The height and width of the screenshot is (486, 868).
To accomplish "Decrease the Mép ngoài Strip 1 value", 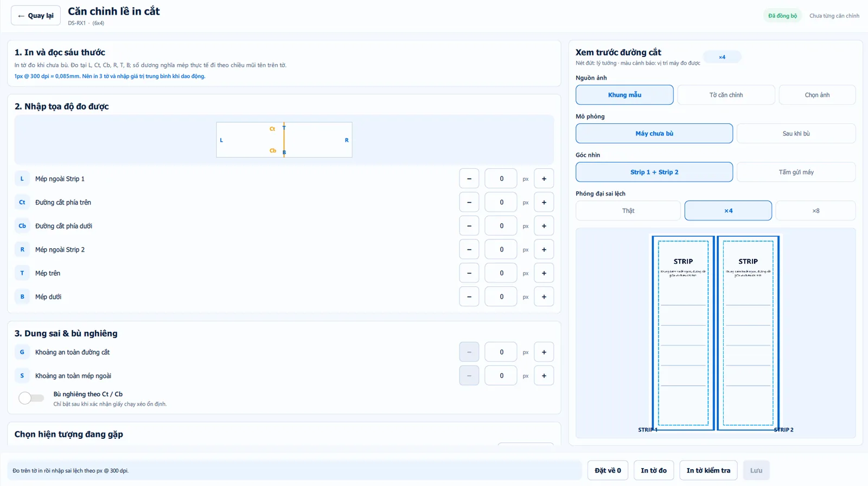I will [x=469, y=179].
